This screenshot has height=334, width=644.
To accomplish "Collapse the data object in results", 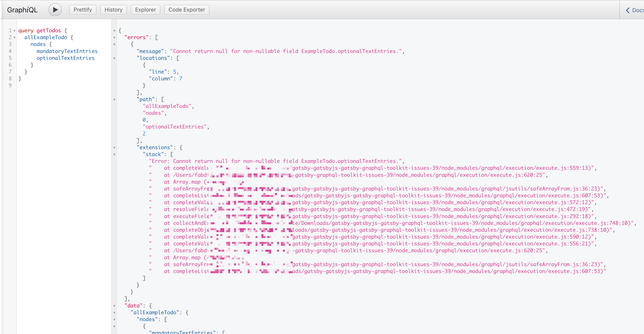I will pyautogui.click(x=114, y=305).
